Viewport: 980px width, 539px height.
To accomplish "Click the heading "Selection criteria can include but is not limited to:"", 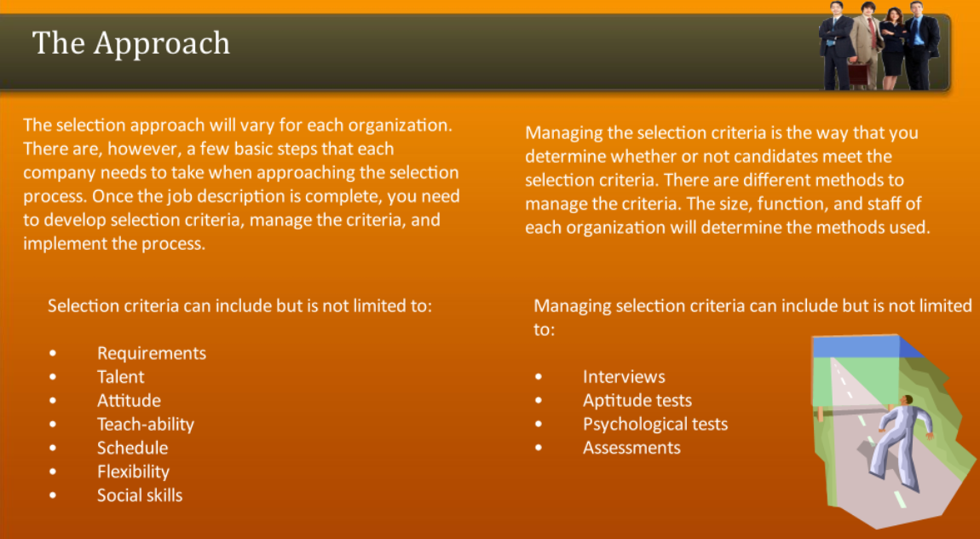I will click(239, 305).
